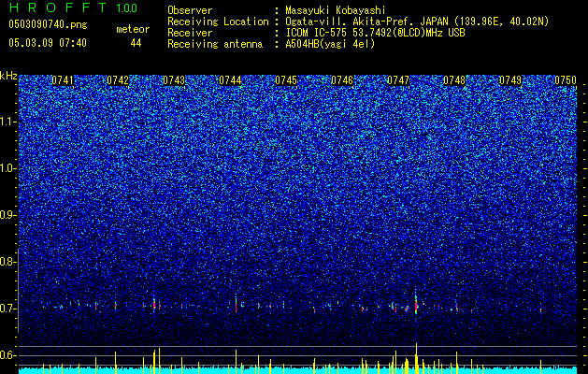Click the Receiving Location label
The width and height of the screenshot is (588, 374).
[x=218, y=22]
